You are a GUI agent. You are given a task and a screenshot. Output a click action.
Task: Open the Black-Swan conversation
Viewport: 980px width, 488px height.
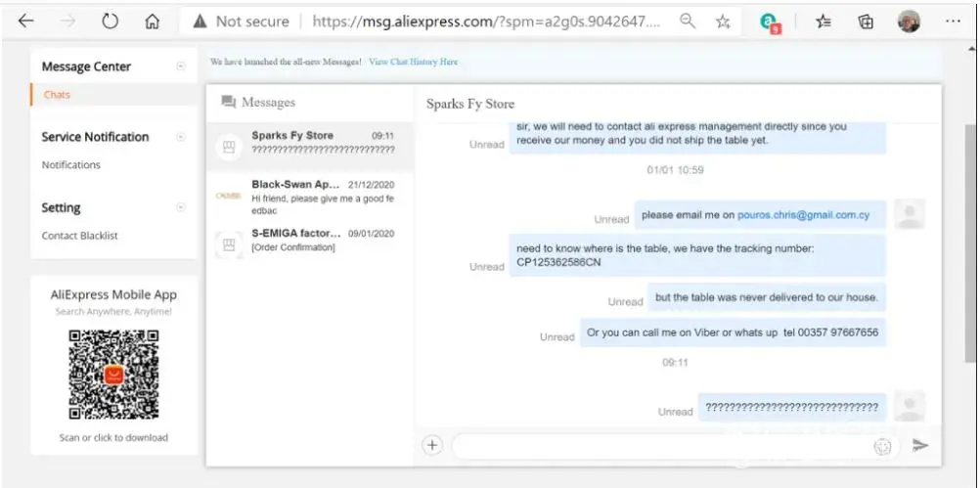pyautogui.click(x=309, y=197)
